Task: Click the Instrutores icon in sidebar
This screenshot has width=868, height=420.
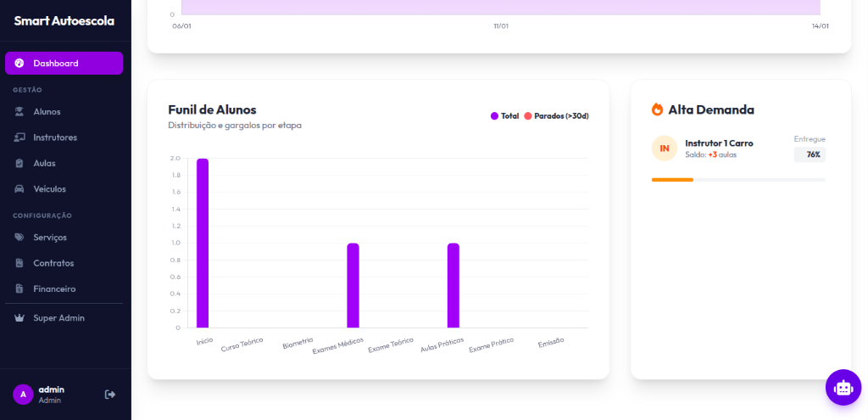Action: click(x=19, y=137)
